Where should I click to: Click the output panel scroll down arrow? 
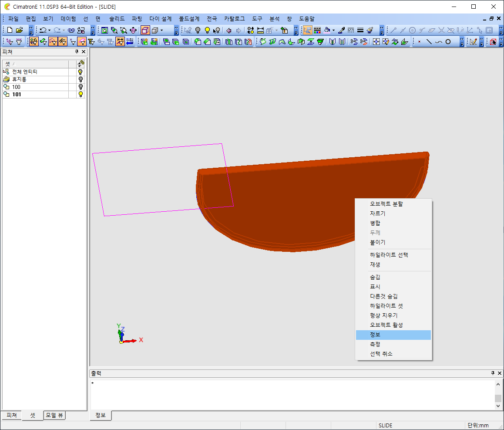(x=498, y=406)
